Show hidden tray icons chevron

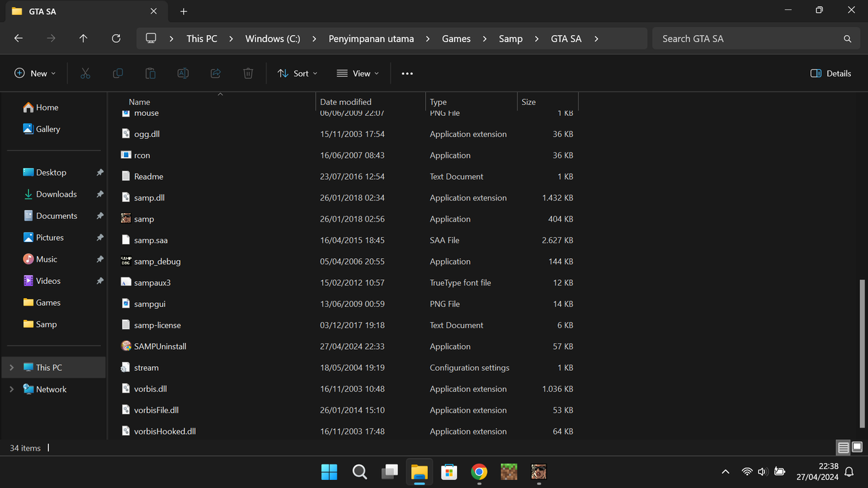(726, 472)
